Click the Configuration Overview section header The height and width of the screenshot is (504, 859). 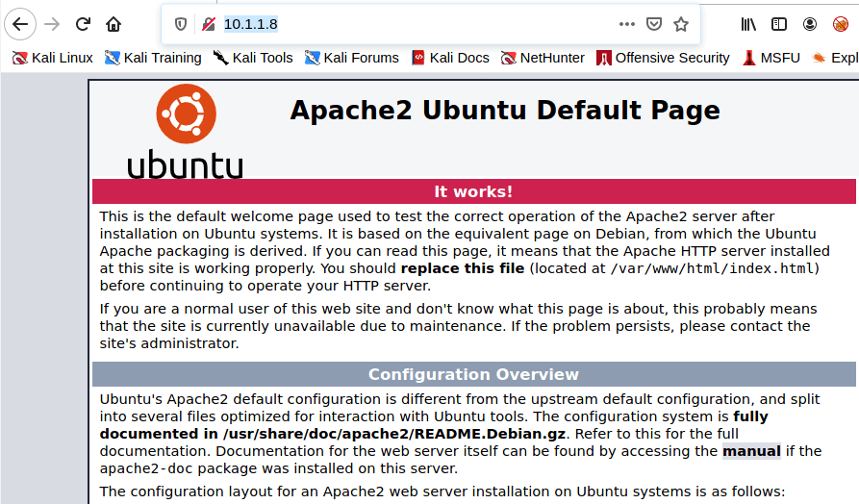tap(474, 374)
